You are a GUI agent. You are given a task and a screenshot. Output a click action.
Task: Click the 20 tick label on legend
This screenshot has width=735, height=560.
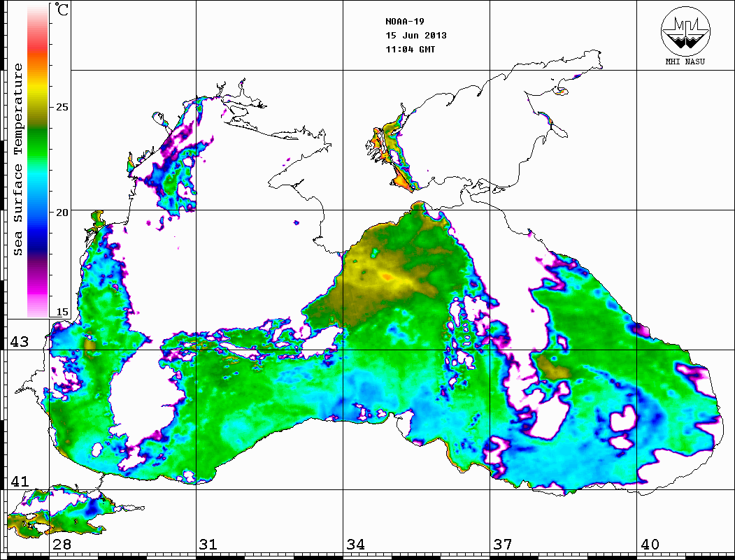click(62, 213)
